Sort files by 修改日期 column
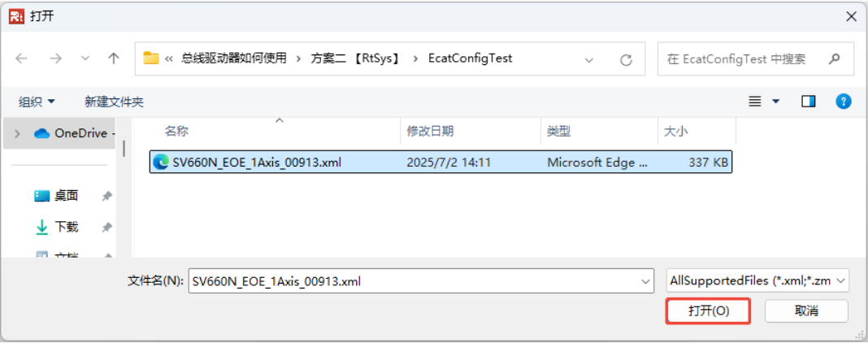Screen dimensions: 868x343 (x=430, y=131)
